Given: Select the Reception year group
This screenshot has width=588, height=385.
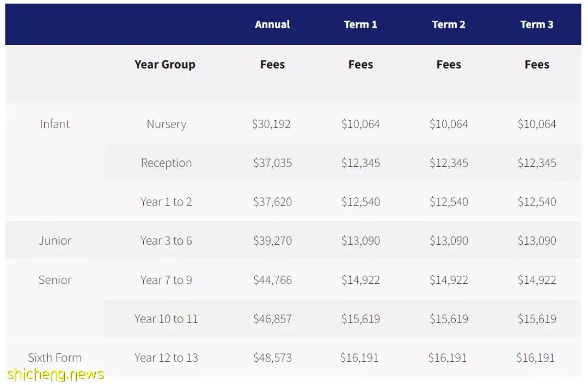Looking at the screenshot, I should (x=167, y=163).
